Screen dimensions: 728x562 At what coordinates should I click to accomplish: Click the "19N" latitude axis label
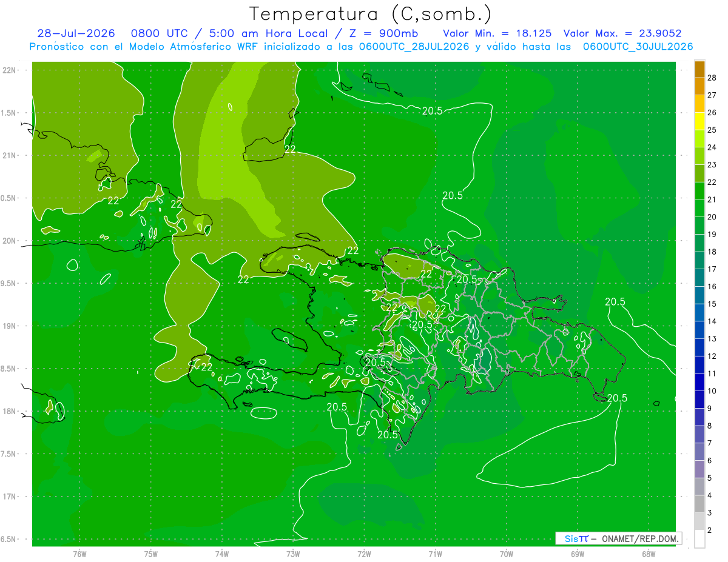(x=10, y=326)
